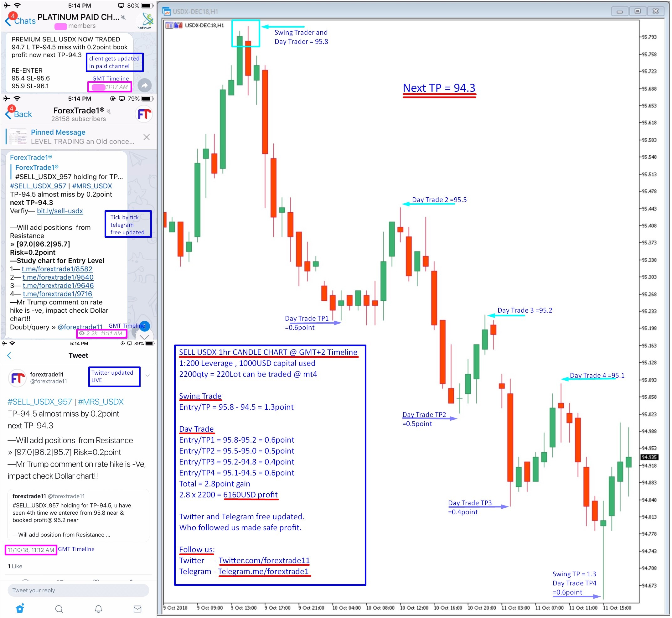Image resolution: width=672 pixels, height=618 pixels.
Task: Go back from the Tweet view
Action: click(9, 356)
